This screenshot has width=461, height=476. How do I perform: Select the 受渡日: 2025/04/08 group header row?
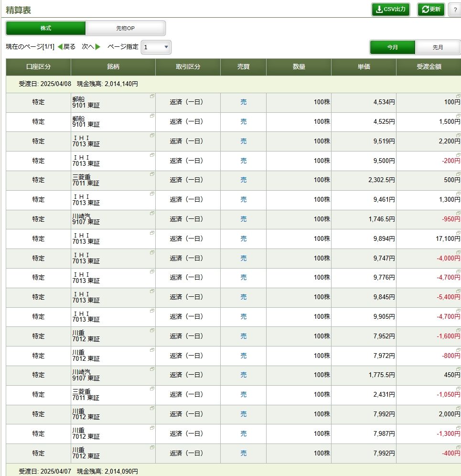[234, 84]
